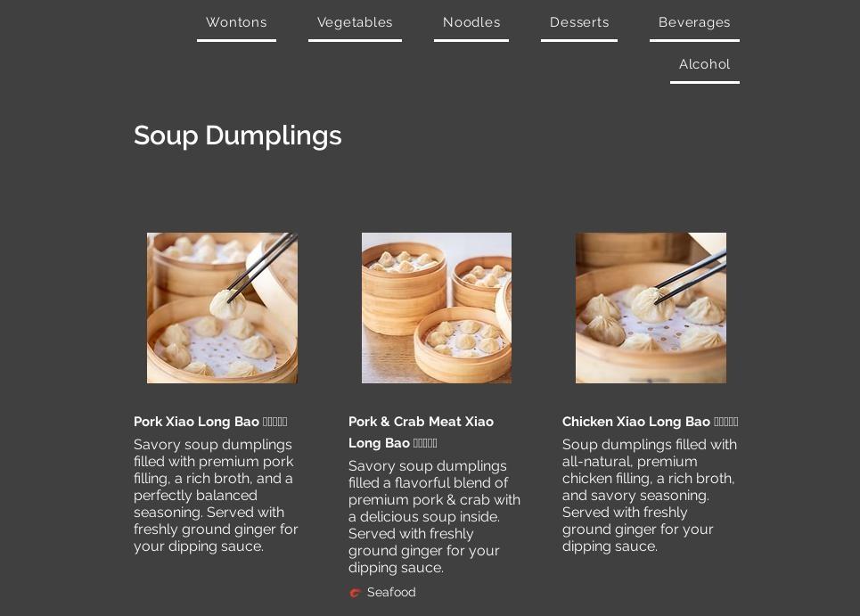Screen dimensions: 860x616
Task: Click the underline beneath the Alcohol tab
Action: pyautogui.click(x=704, y=82)
